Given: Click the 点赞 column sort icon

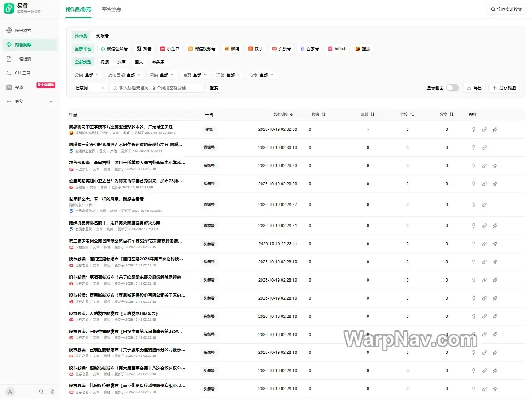Looking at the screenshot, I should 372,114.
